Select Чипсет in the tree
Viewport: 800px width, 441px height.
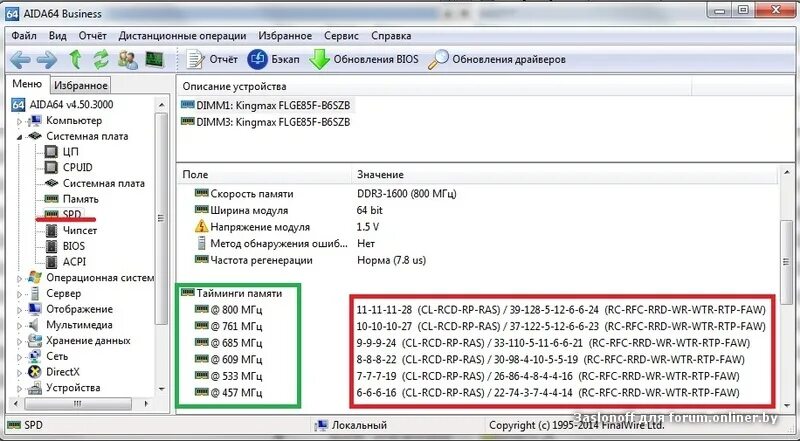coord(80,230)
